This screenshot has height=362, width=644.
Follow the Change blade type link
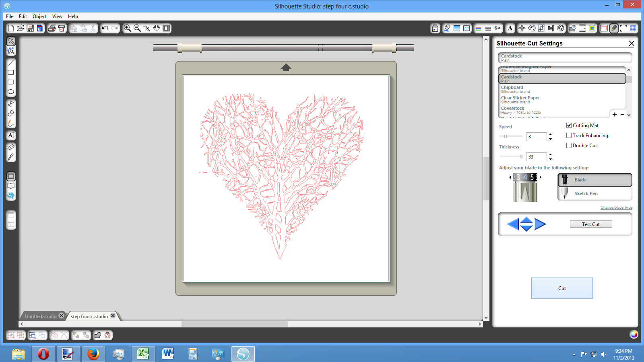coord(616,208)
